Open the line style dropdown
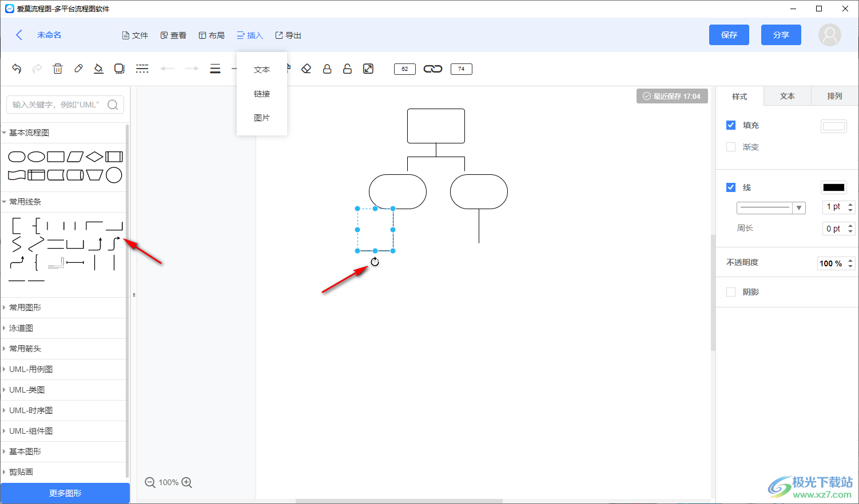 (x=771, y=208)
